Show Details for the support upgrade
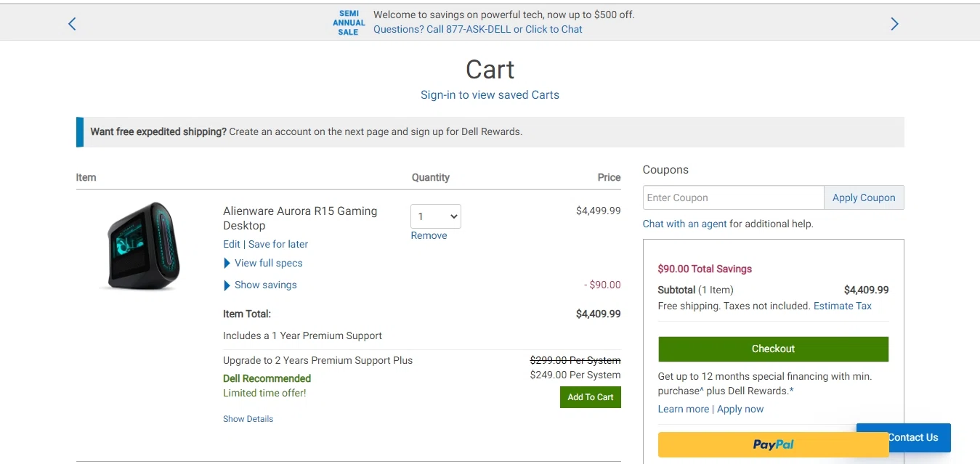This screenshot has height=464, width=980. pyautogui.click(x=248, y=419)
